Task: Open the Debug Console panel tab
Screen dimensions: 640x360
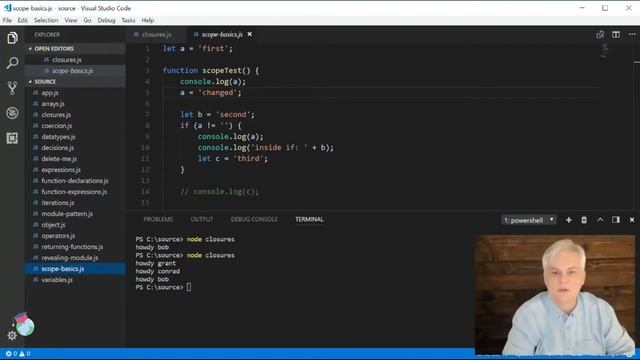Action: point(254,219)
